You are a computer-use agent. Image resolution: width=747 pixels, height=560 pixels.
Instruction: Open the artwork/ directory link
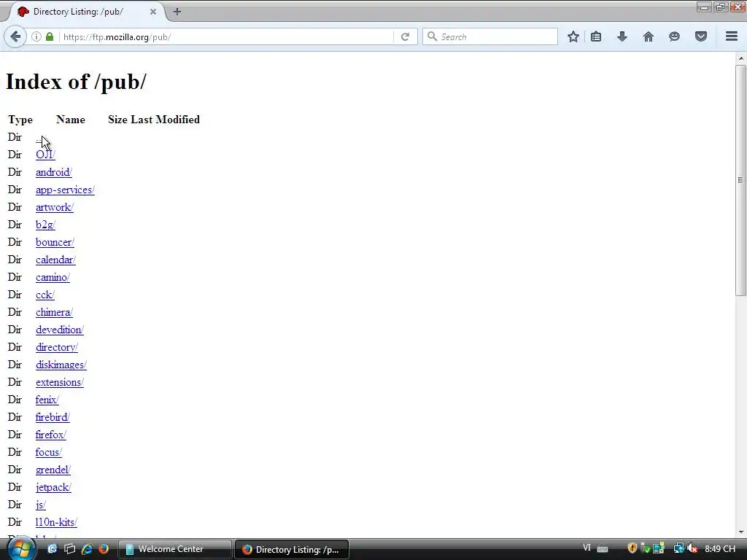click(x=54, y=207)
